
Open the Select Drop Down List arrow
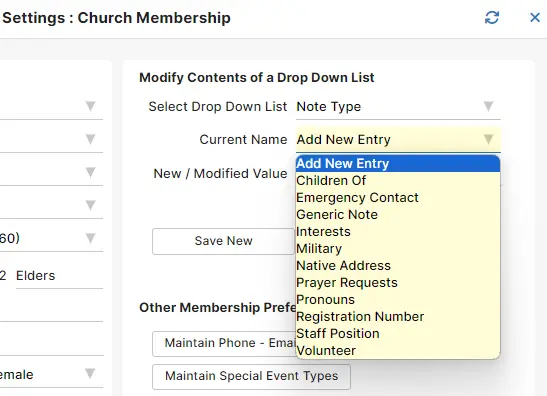point(488,106)
